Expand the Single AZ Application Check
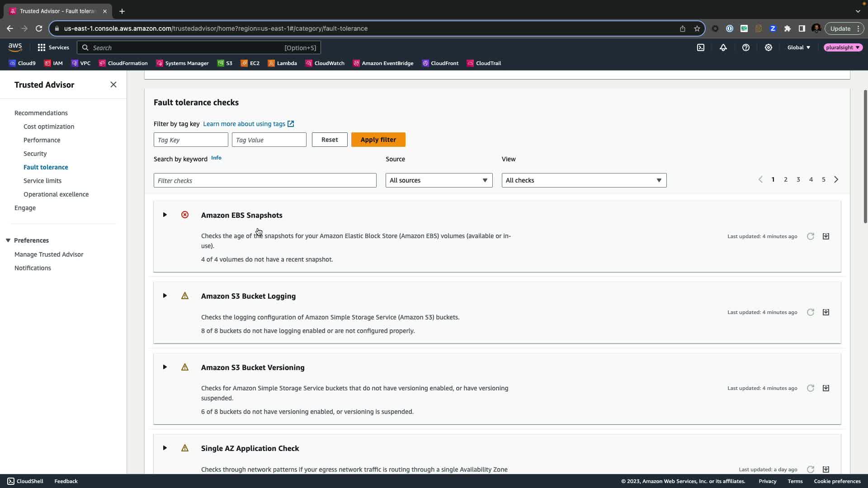The image size is (868, 488). tap(165, 448)
